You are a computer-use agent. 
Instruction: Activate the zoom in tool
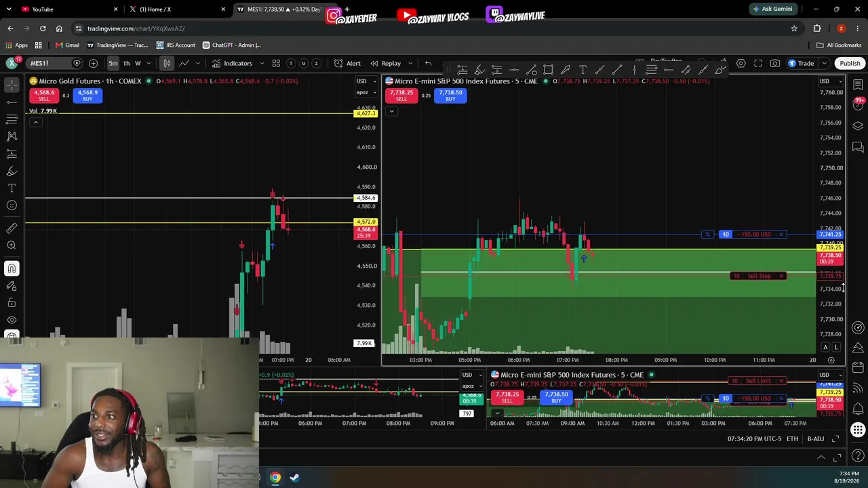pyautogui.click(x=12, y=245)
